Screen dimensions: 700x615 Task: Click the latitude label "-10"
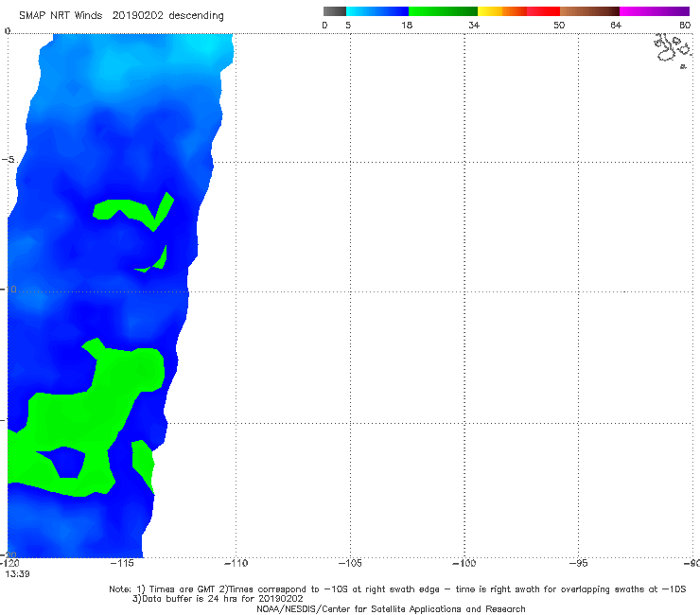tap(9, 290)
